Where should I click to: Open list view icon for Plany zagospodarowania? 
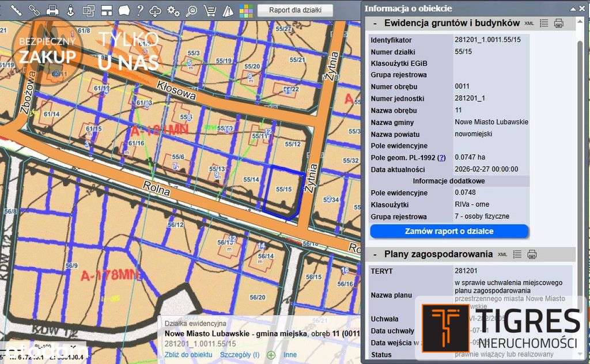(517, 254)
